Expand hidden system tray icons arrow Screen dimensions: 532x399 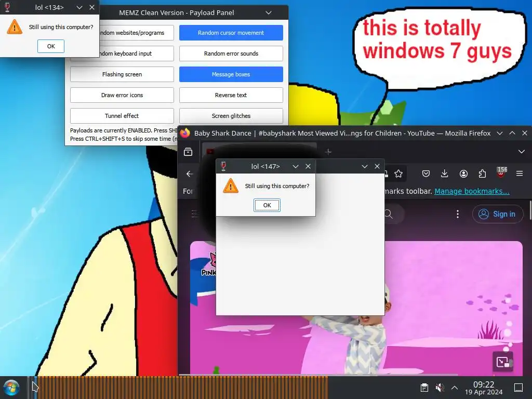click(x=455, y=388)
